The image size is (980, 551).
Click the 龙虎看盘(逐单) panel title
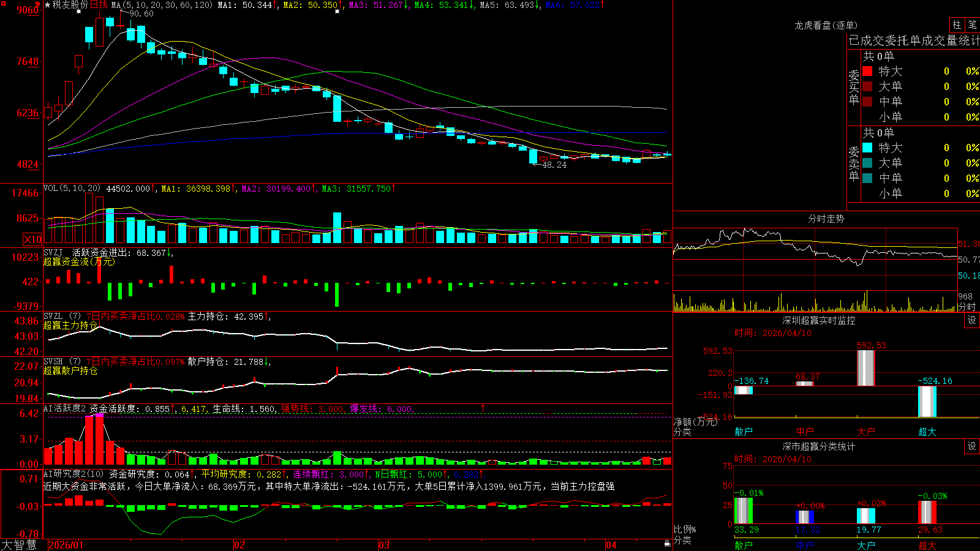(826, 25)
